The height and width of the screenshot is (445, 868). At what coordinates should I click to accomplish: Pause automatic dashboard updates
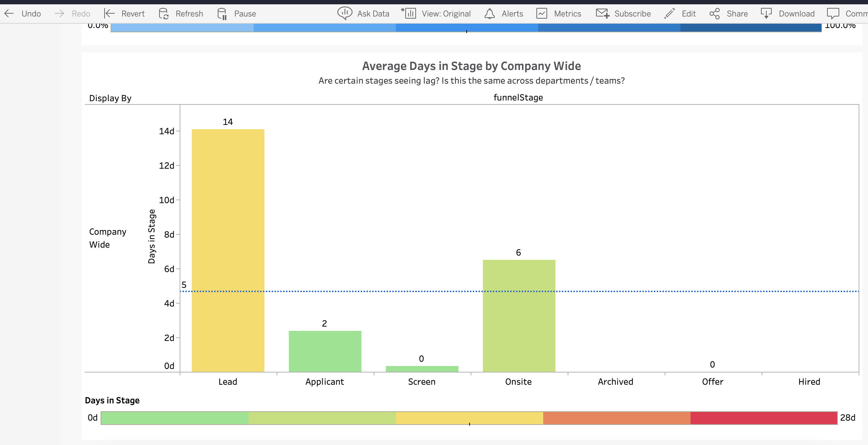(236, 13)
